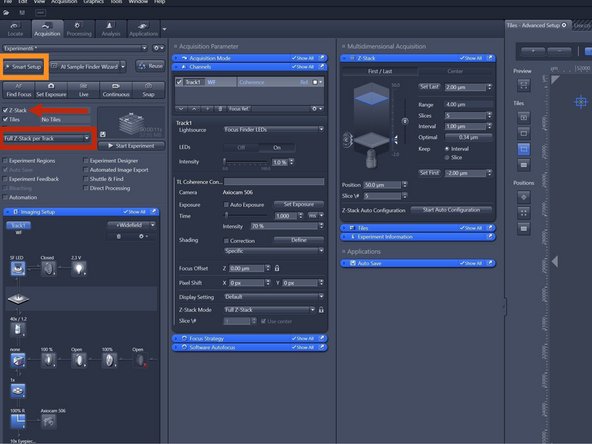The height and width of the screenshot is (444, 592).
Task: Click the 2.3 V lamp icon
Action: (79, 269)
